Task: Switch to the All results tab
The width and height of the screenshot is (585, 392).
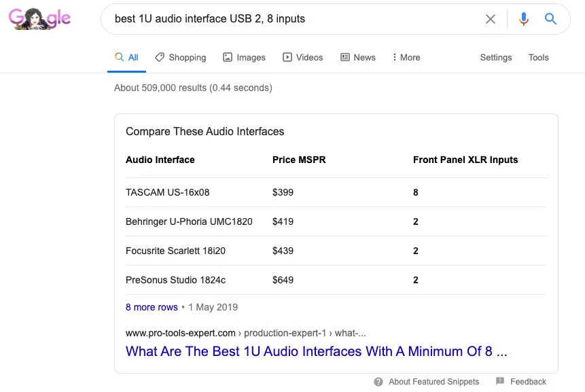Action: pyautogui.click(x=127, y=57)
